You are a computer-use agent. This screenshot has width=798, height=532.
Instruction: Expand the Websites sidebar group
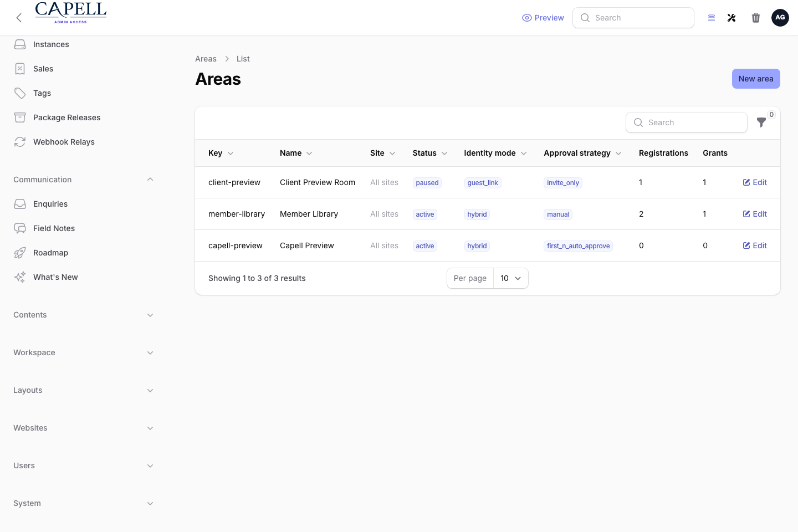click(x=150, y=428)
